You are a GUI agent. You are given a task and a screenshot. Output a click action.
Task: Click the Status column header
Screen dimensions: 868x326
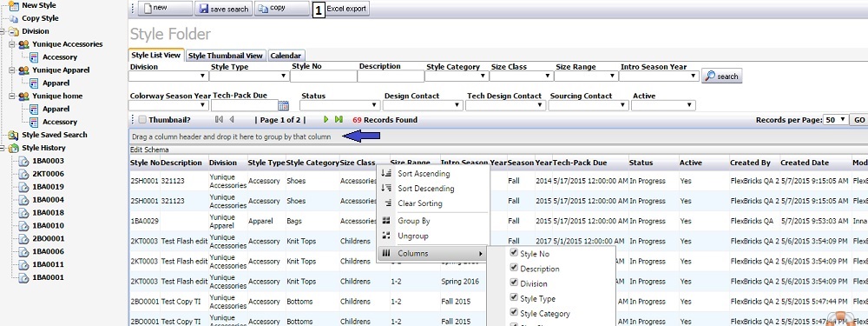(641, 163)
